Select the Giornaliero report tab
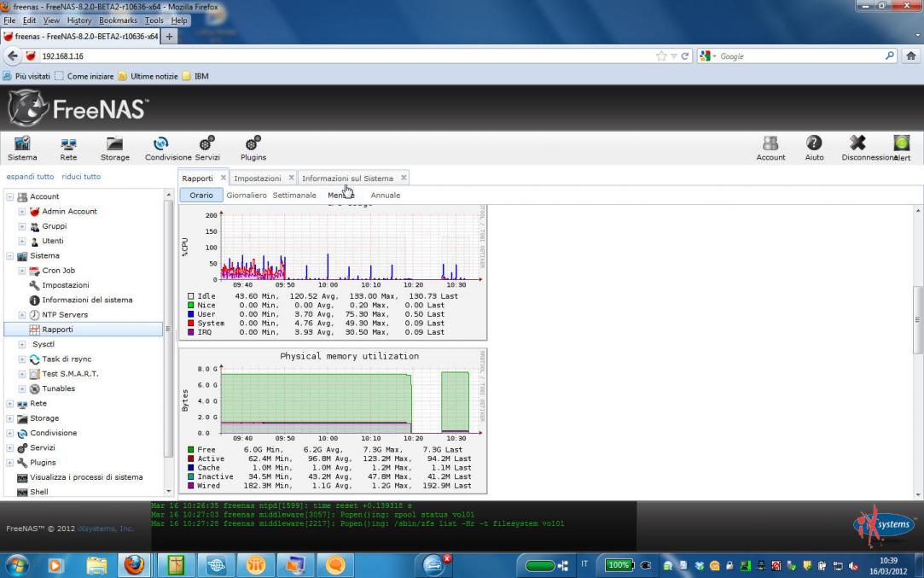924x578 pixels. click(247, 196)
